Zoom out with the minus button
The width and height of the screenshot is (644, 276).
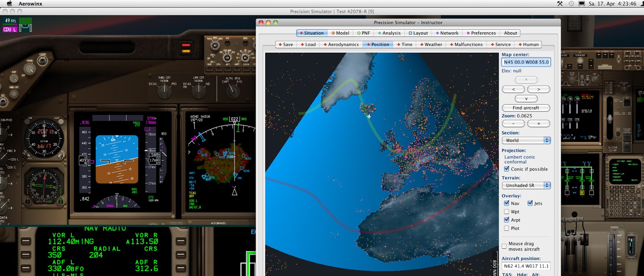click(x=513, y=124)
